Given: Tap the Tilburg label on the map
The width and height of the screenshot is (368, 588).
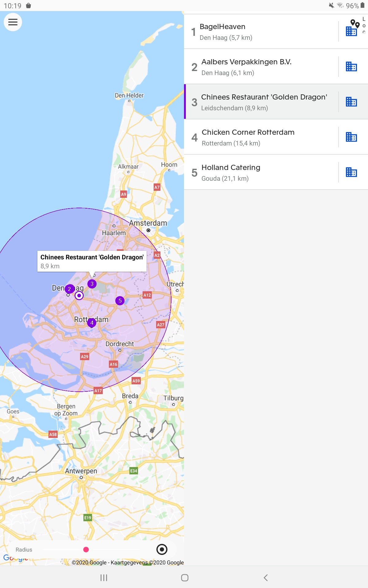Looking at the screenshot, I should coord(173,398).
